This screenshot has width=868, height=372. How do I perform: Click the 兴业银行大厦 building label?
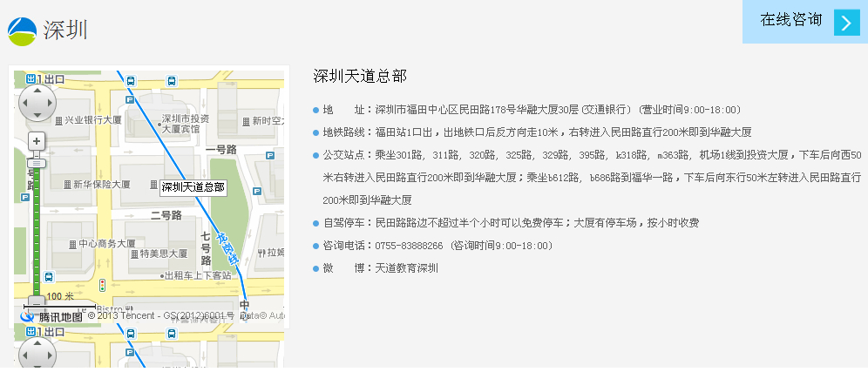(87, 119)
